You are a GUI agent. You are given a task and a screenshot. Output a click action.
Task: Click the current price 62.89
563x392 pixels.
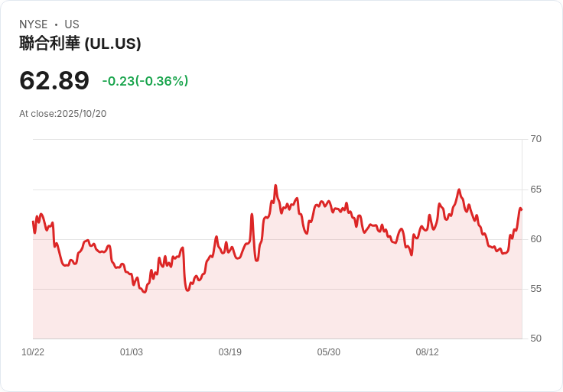54,80
